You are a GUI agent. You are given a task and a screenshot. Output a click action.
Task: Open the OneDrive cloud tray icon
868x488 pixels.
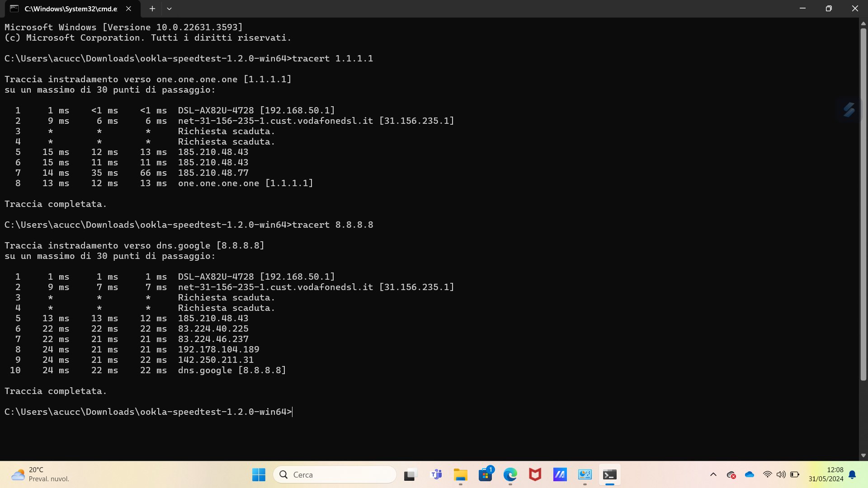point(750,474)
